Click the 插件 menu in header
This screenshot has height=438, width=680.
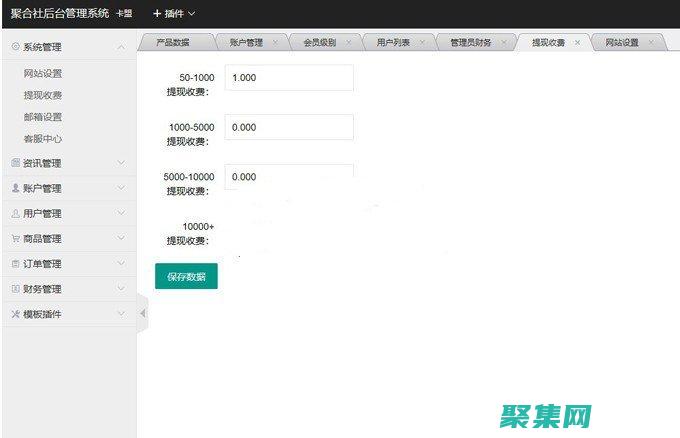[174, 13]
